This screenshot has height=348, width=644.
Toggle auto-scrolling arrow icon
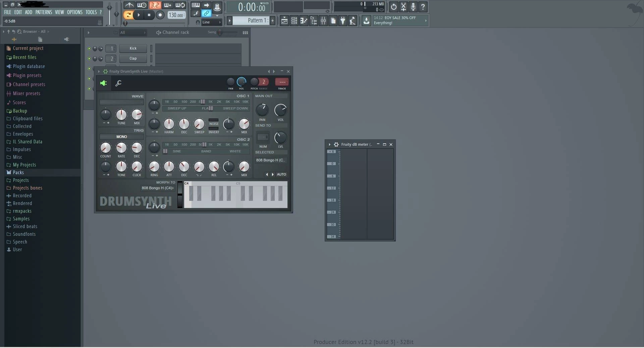coord(206,5)
